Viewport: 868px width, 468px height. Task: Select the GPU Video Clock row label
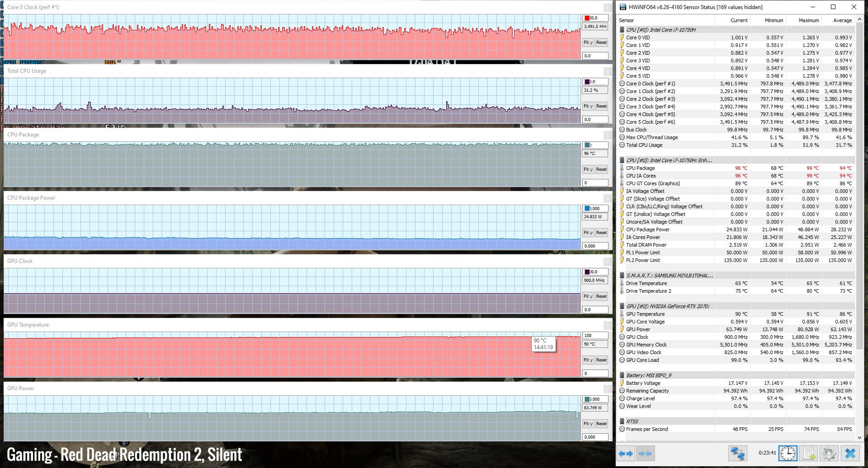[643, 352]
